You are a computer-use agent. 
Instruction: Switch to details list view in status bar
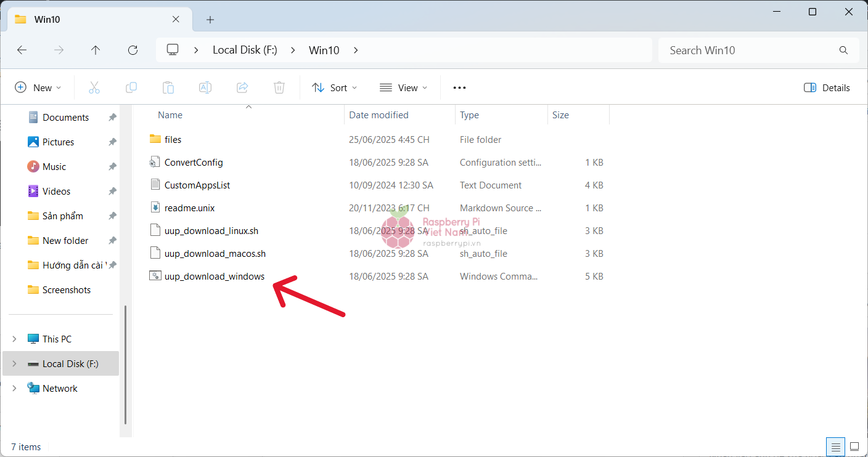835,447
